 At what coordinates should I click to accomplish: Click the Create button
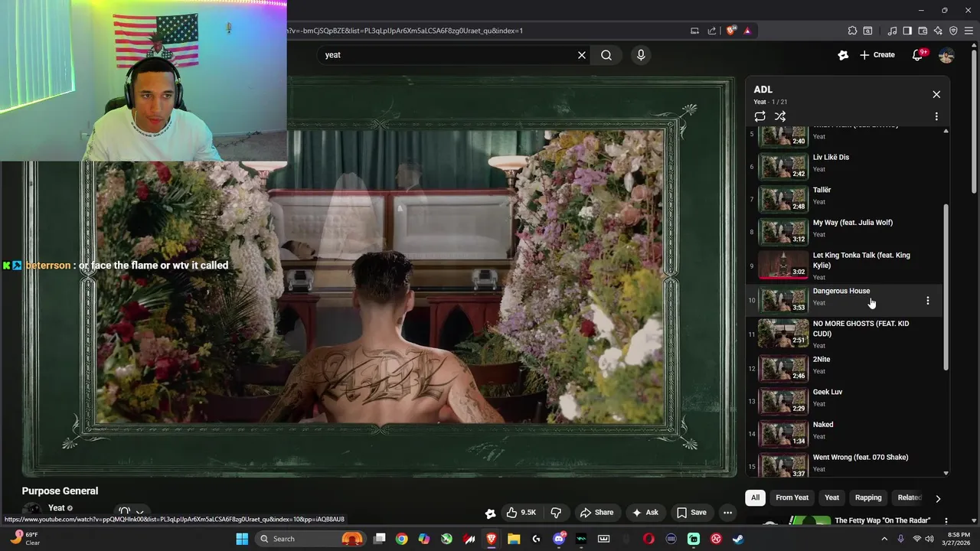pos(877,55)
